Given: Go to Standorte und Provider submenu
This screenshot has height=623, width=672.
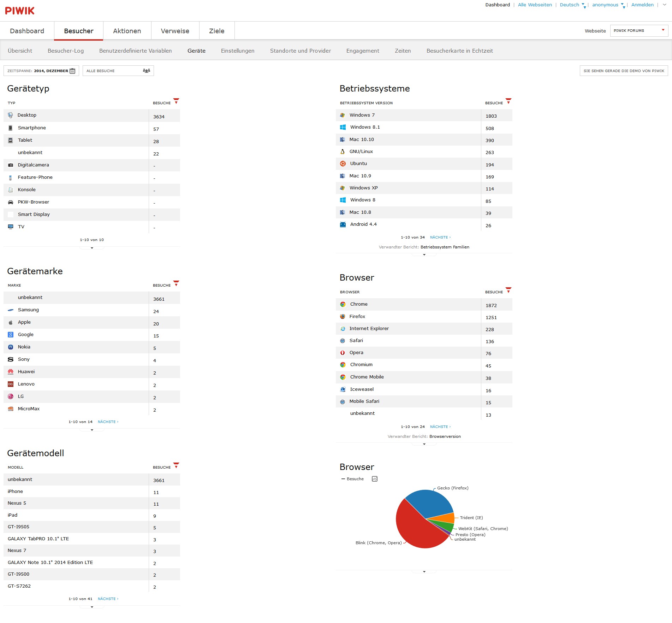Looking at the screenshot, I should 301,51.
